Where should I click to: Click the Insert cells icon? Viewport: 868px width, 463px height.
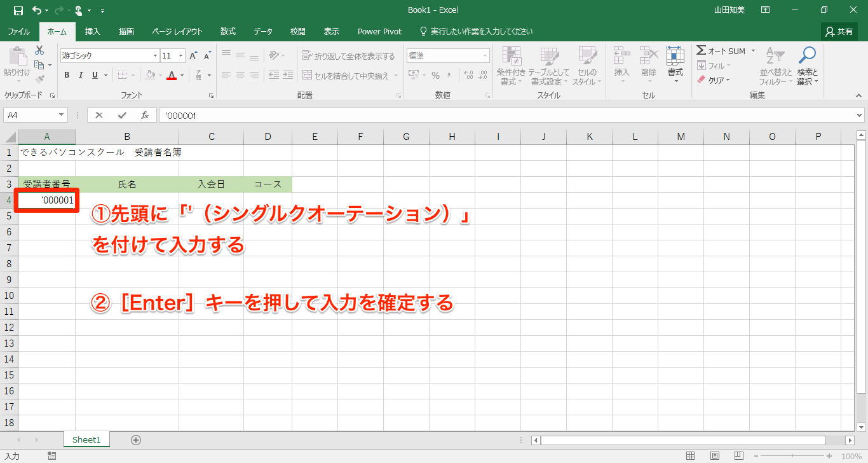pos(621,56)
